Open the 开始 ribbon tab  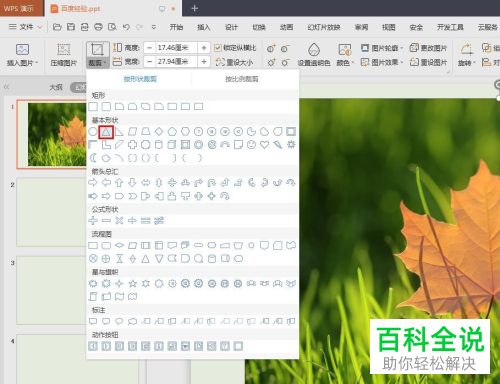(176, 27)
